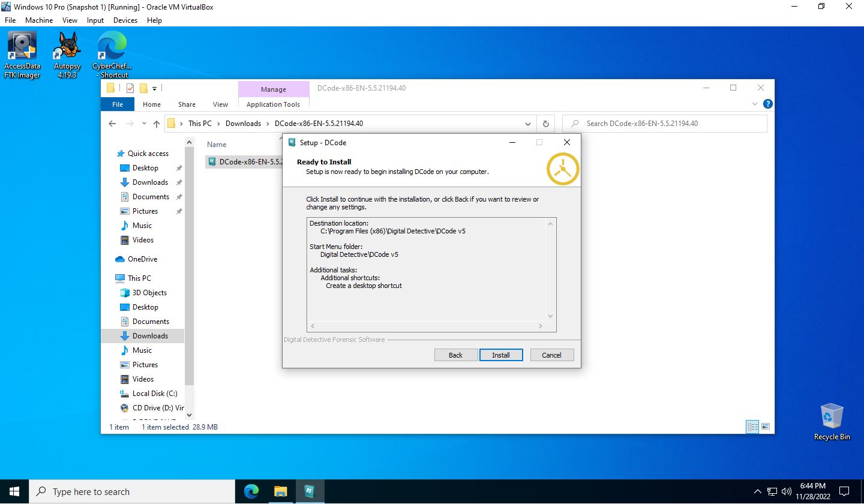Viewport: 864px width, 504px height.
Task: Open Customize Quick Access Toolbar dropdown
Action: (x=154, y=88)
